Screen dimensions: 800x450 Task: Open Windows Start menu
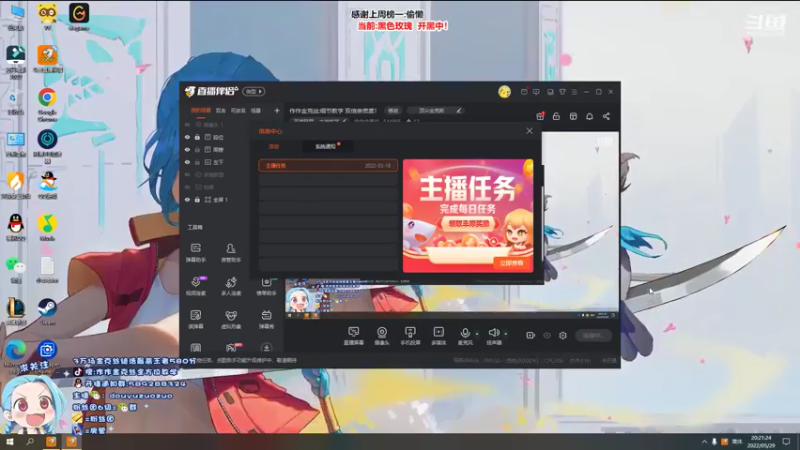(10, 441)
